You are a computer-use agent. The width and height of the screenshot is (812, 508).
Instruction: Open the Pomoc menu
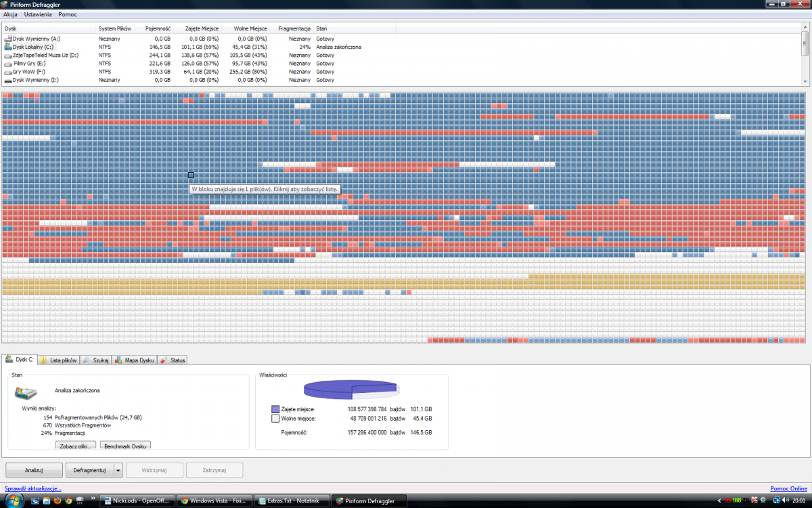(x=67, y=14)
